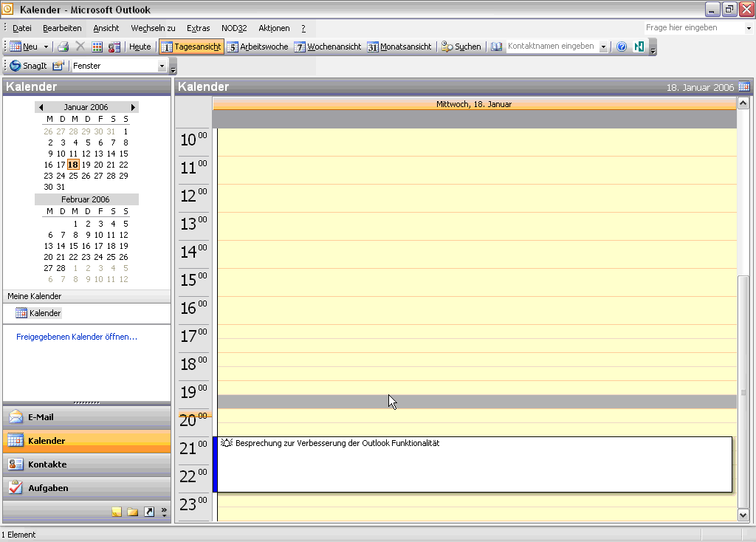Click the meeting planner toolbar icon
The width and height of the screenshot is (756, 542).
pyautogui.click(x=114, y=47)
